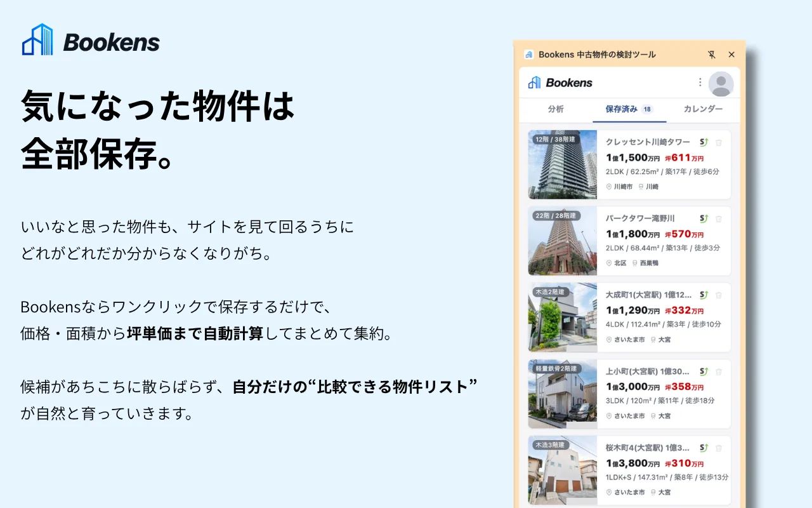
Task: Click the trash icon on 上小町(大宮駅) listing
Action: click(719, 371)
